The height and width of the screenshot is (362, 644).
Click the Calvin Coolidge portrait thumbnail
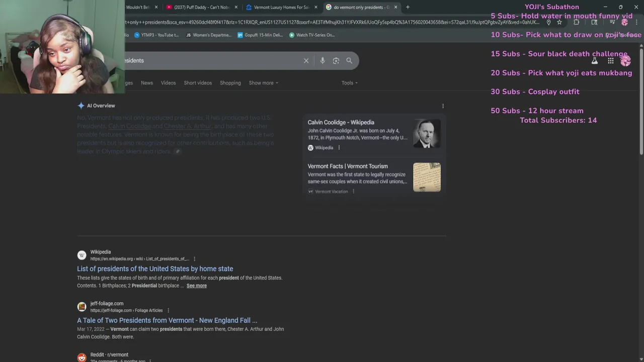(427, 133)
